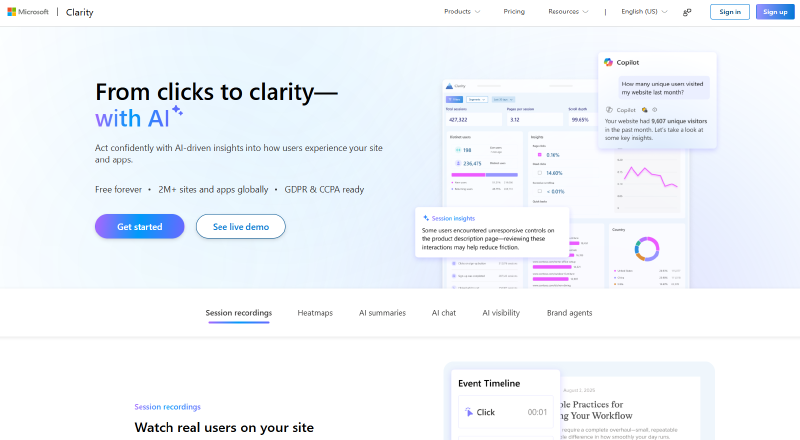Click the country donut chart
Viewport: 800px width, 440px height.
point(647,249)
